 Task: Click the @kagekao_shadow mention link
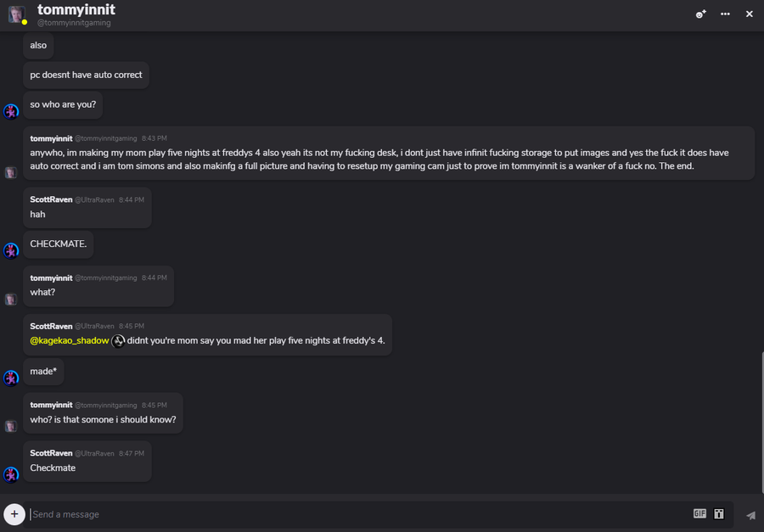pyautogui.click(x=70, y=340)
